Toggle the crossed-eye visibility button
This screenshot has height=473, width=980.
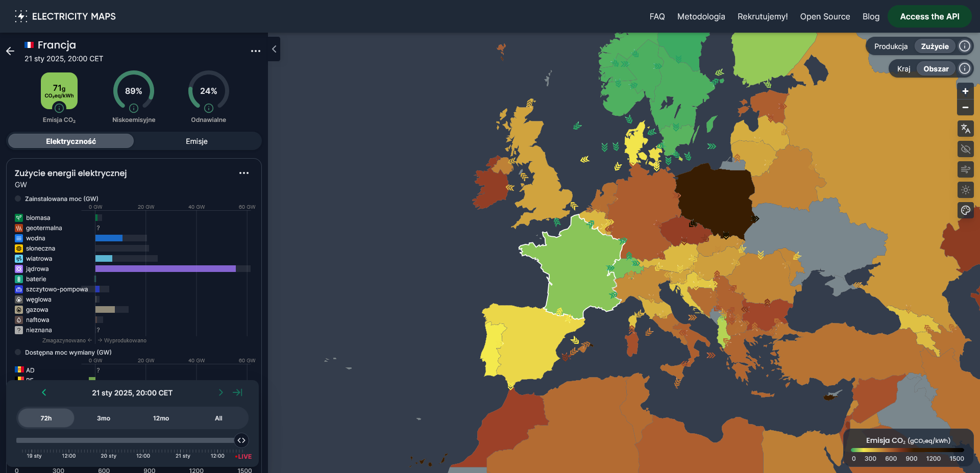[x=965, y=149]
